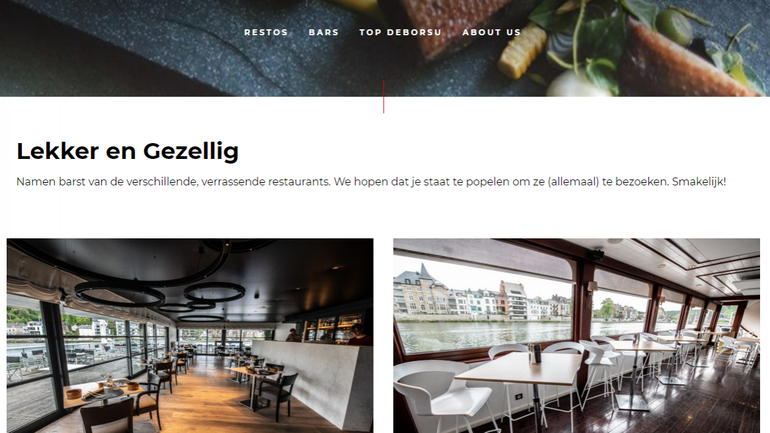
Task: Open the ABOUT US page
Action: point(491,32)
